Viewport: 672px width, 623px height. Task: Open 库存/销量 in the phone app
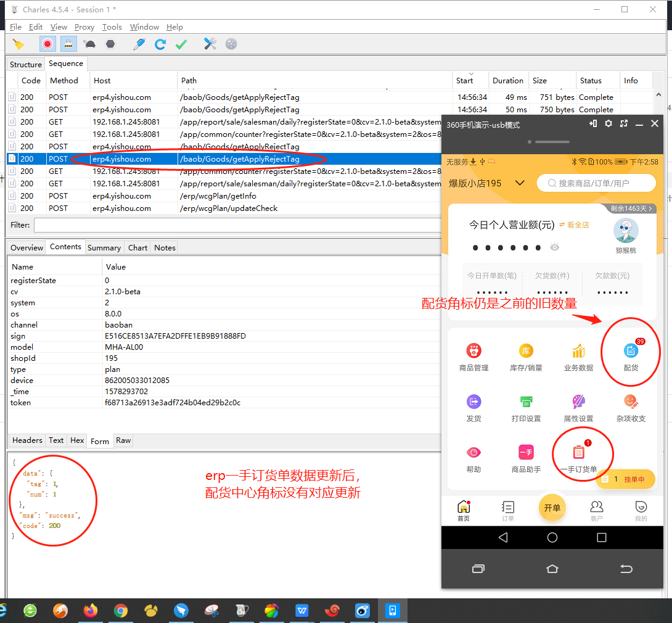526,357
